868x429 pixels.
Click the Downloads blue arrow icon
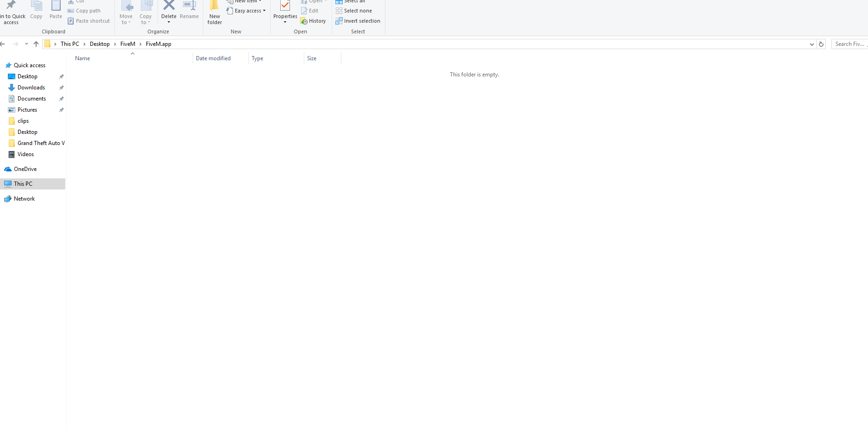[x=12, y=88]
